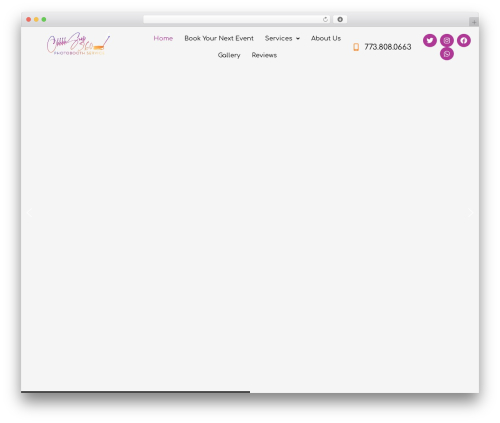The height and width of the screenshot is (423, 500).
Task: Open the Facebook social icon
Action: pos(464,40)
